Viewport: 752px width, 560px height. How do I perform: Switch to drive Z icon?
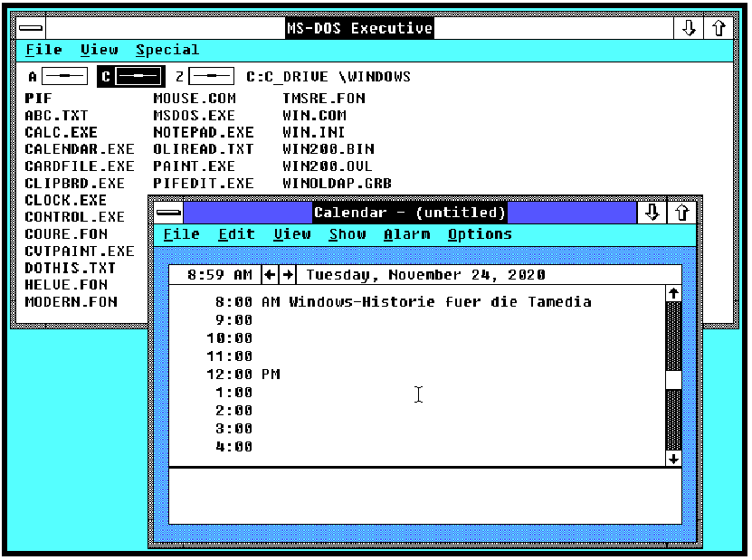point(212,77)
